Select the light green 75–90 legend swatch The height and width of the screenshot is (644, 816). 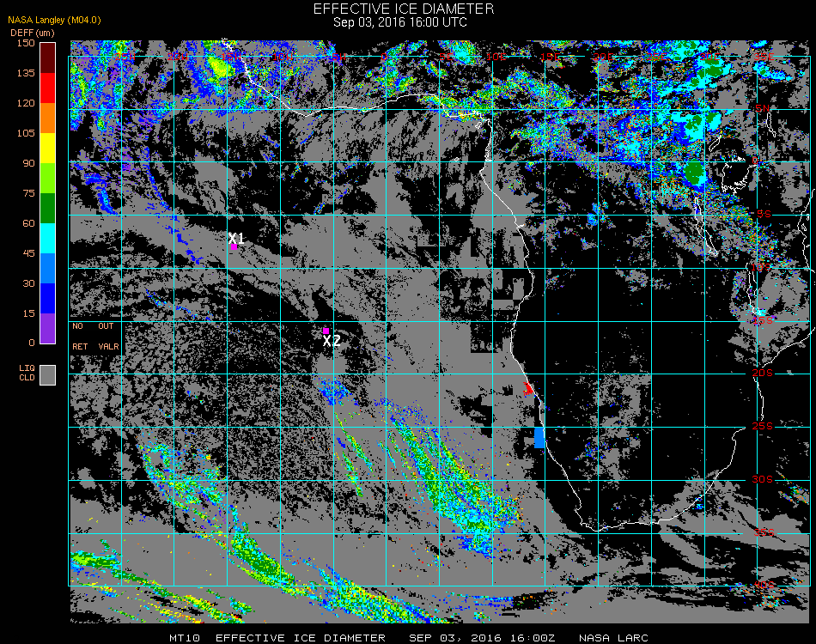48,179
